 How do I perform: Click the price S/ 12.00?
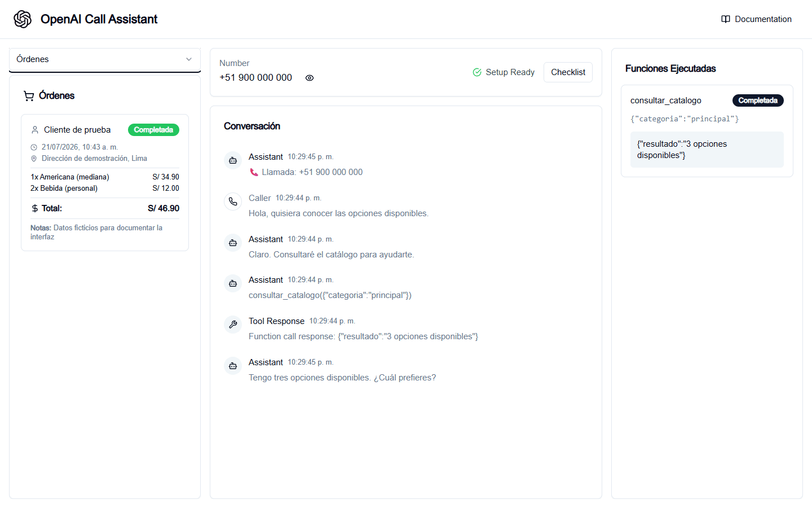click(166, 189)
